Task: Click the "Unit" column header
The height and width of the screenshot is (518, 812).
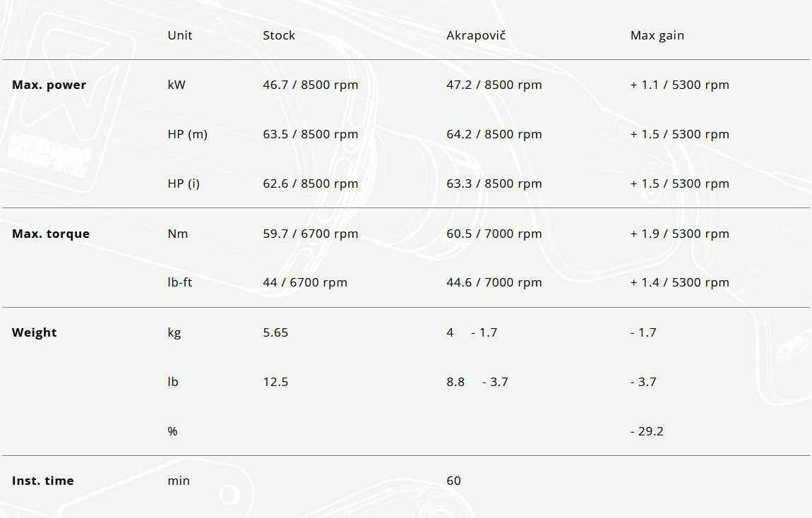Action: (x=180, y=35)
